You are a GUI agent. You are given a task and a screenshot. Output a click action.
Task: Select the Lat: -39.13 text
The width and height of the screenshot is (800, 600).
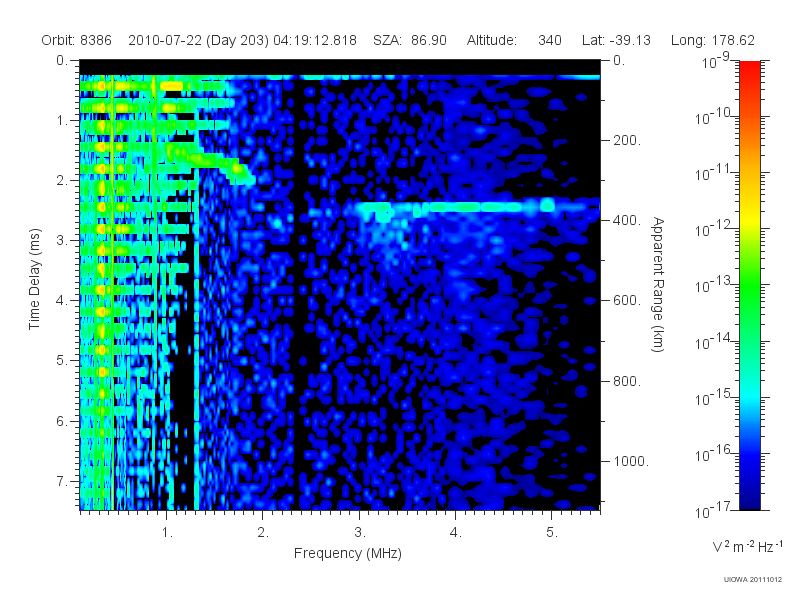point(616,40)
